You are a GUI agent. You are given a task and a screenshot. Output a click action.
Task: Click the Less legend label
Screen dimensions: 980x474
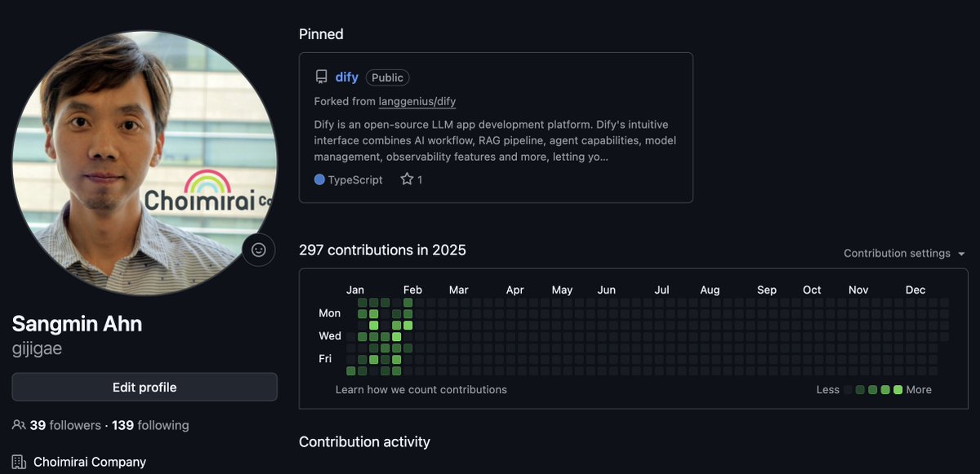(x=827, y=389)
